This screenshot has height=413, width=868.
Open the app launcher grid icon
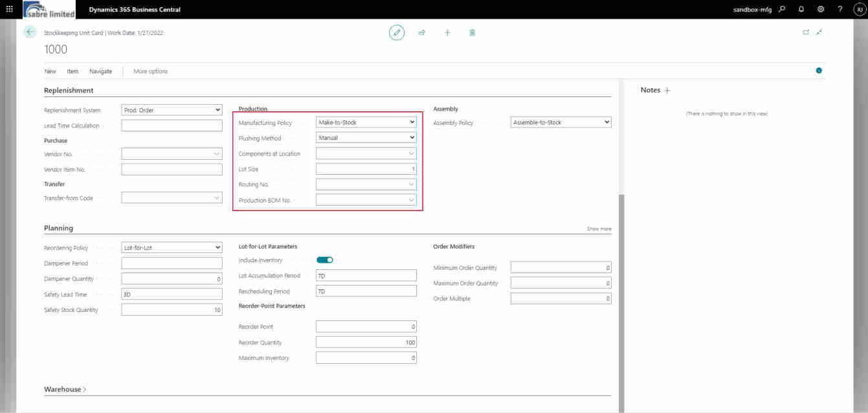[x=8, y=9]
